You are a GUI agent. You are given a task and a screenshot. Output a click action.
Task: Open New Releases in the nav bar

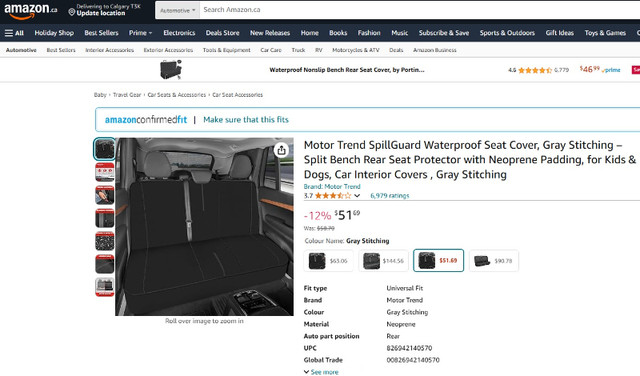coord(270,33)
